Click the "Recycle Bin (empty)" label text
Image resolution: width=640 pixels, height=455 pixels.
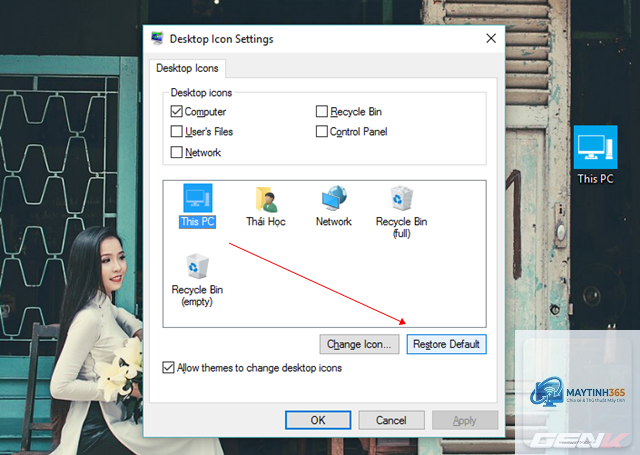pyautogui.click(x=197, y=295)
